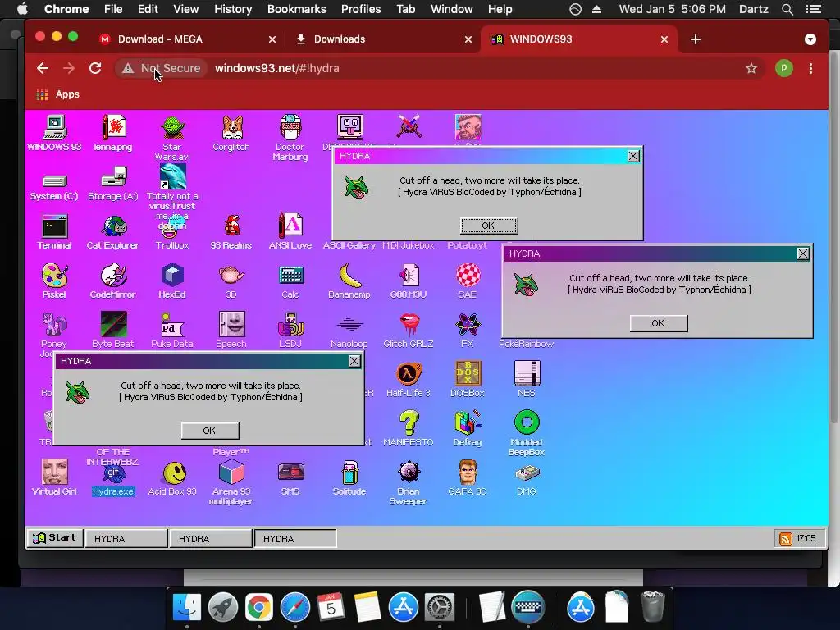This screenshot has height=630, width=840.
Task: Open Puke Data icon
Action: click(x=172, y=331)
